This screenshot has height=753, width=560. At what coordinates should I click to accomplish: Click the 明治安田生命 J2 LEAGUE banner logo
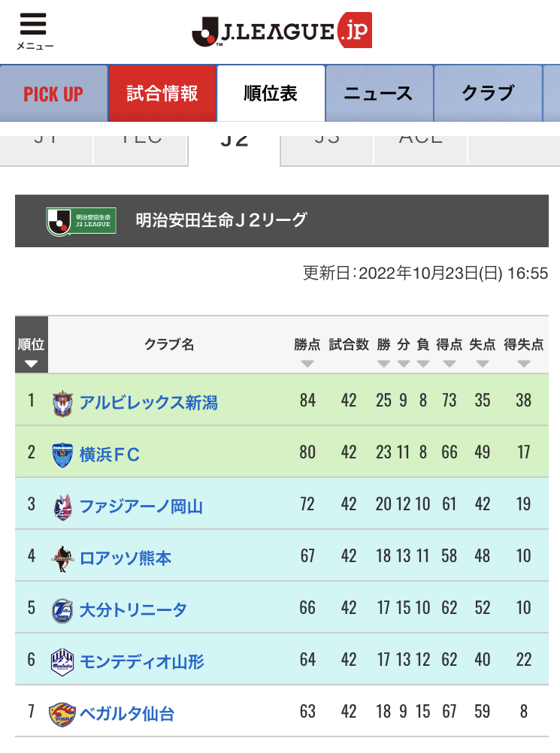[x=81, y=222]
